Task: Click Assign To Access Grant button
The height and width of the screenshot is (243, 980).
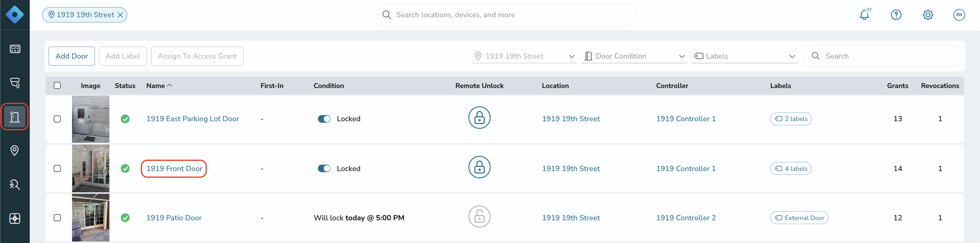Action: pos(197,56)
